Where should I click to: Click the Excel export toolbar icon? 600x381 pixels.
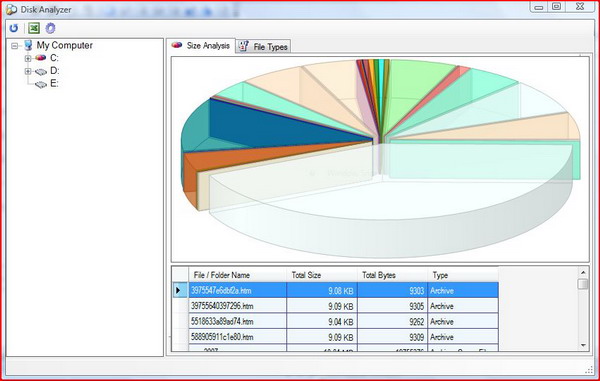click(x=34, y=28)
